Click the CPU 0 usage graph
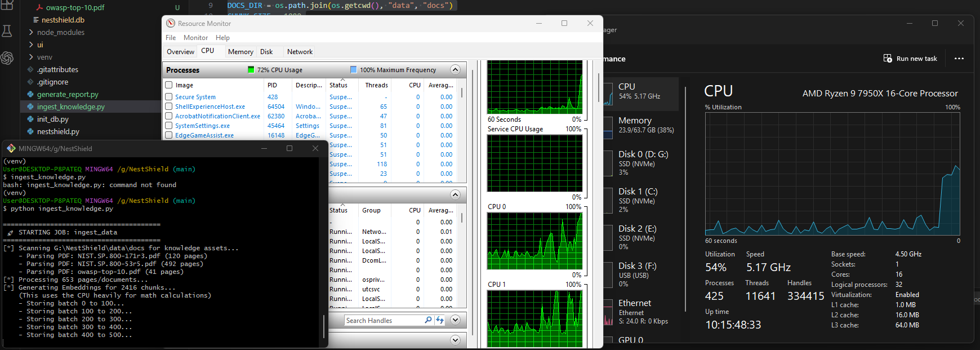Screen dimensions: 980x350 coord(534,241)
